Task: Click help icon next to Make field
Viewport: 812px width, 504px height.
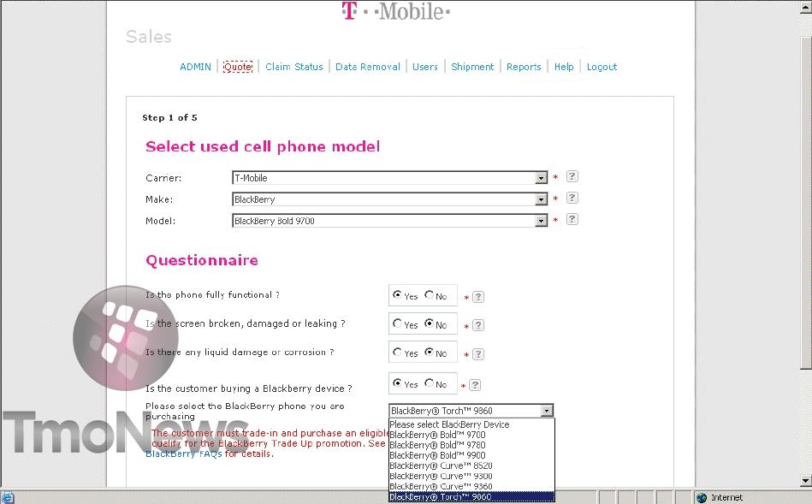Action: [x=572, y=199]
